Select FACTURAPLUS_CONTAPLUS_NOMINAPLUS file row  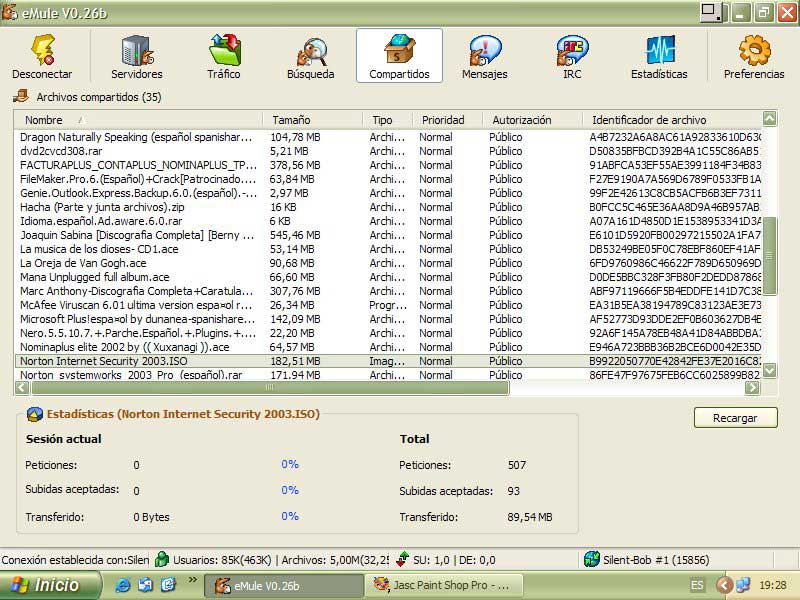coord(388,165)
